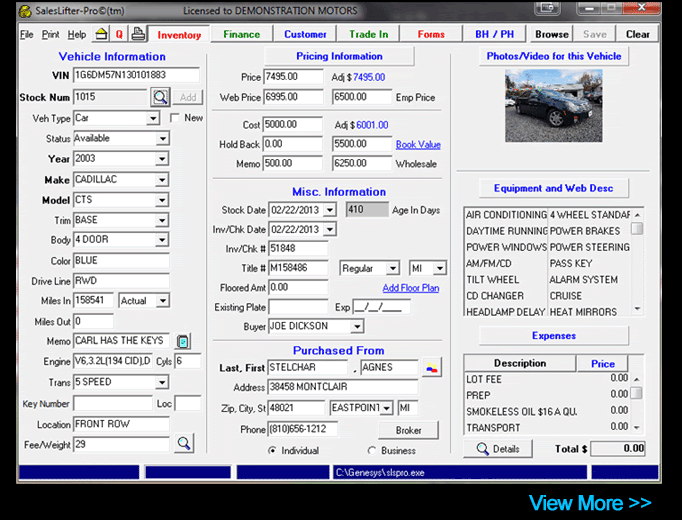Click the Browse button
This screenshot has height=520, width=682.
tap(552, 34)
